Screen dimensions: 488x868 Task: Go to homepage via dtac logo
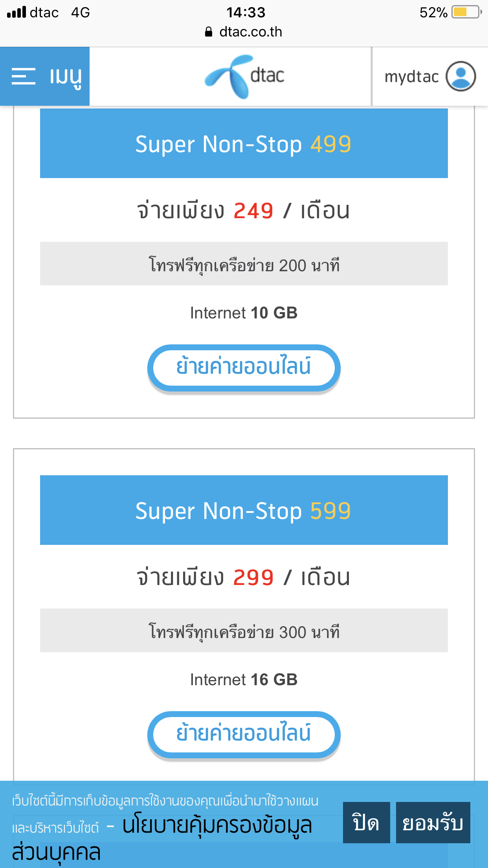click(x=244, y=76)
